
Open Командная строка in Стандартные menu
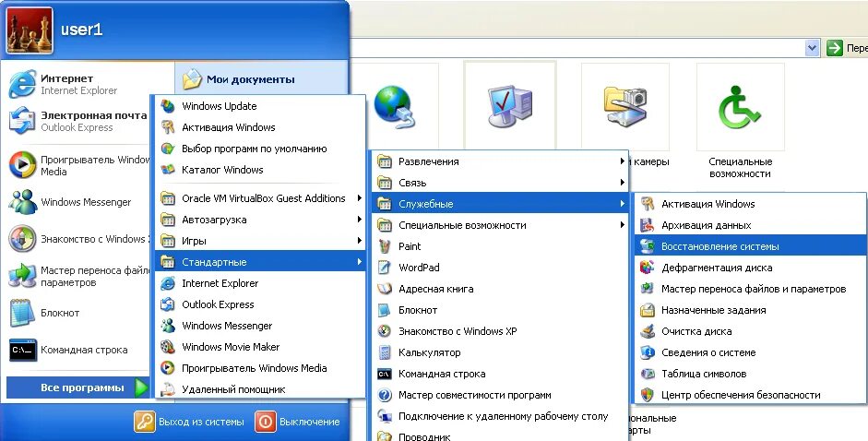(x=501, y=374)
